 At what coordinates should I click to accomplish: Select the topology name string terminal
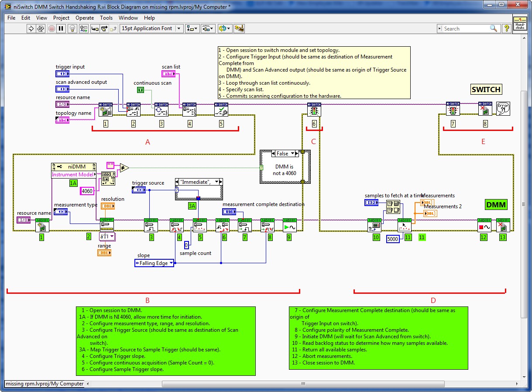62,120
